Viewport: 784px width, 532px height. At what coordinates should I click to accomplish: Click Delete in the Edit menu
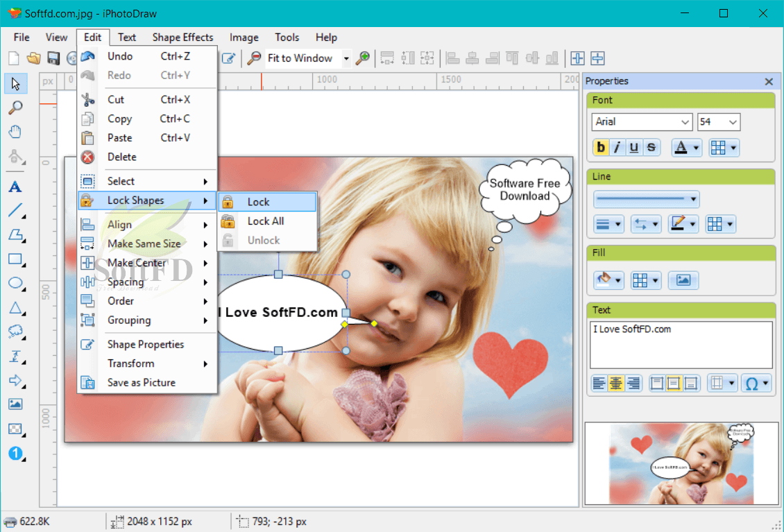[147, 157]
